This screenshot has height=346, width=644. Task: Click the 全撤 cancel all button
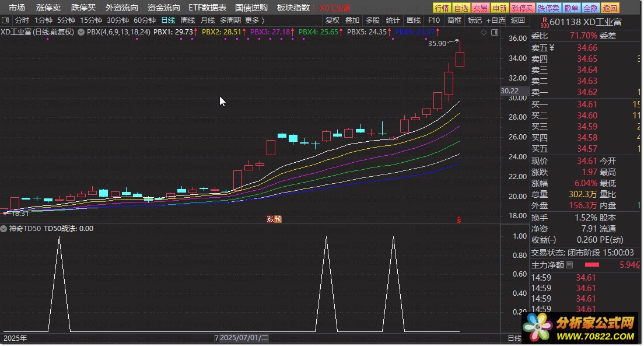pyautogui.click(x=590, y=8)
